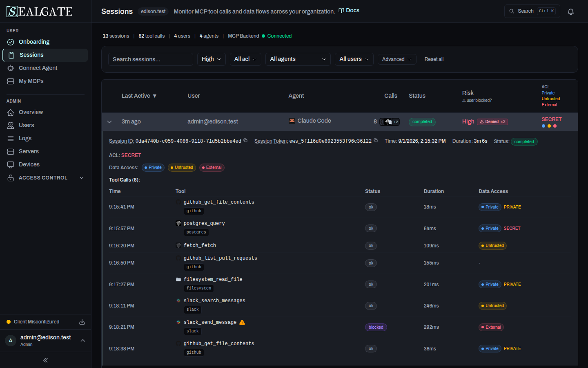Open the All acl filter dropdown

(x=245, y=59)
